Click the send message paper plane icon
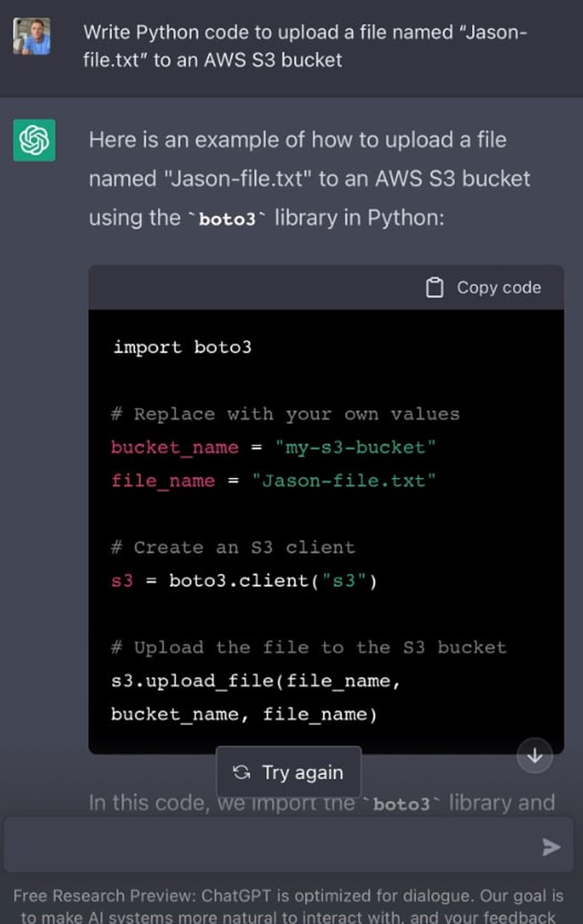Viewport: 583px width, 924px height. click(550, 847)
